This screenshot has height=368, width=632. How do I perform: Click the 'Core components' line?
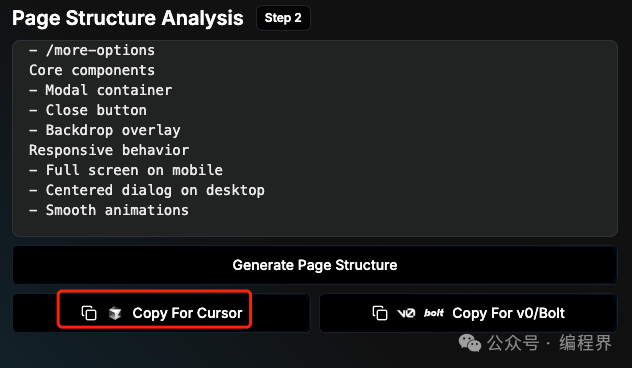pyautogui.click(x=92, y=70)
